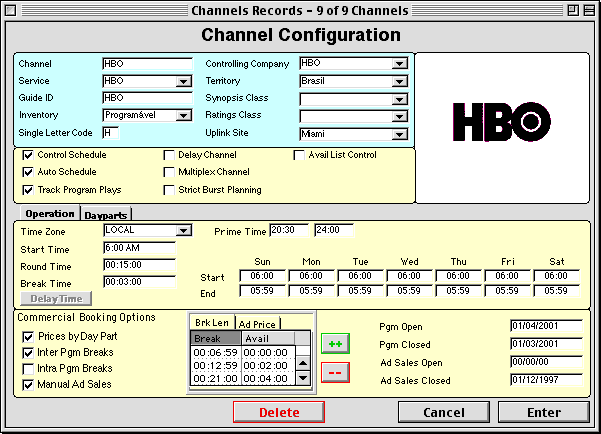Click the Pgm Closed date field

coord(547,344)
